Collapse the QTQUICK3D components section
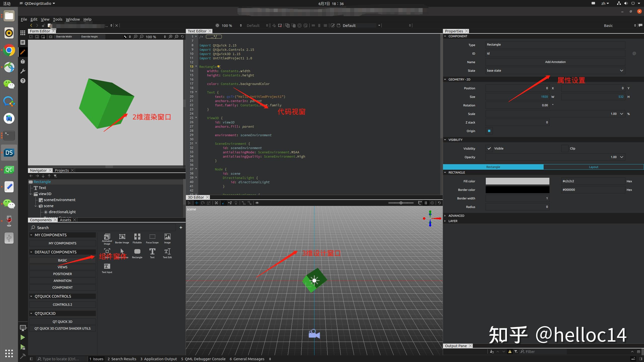This screenshot has width=644, height=362. tap(31, 313)
